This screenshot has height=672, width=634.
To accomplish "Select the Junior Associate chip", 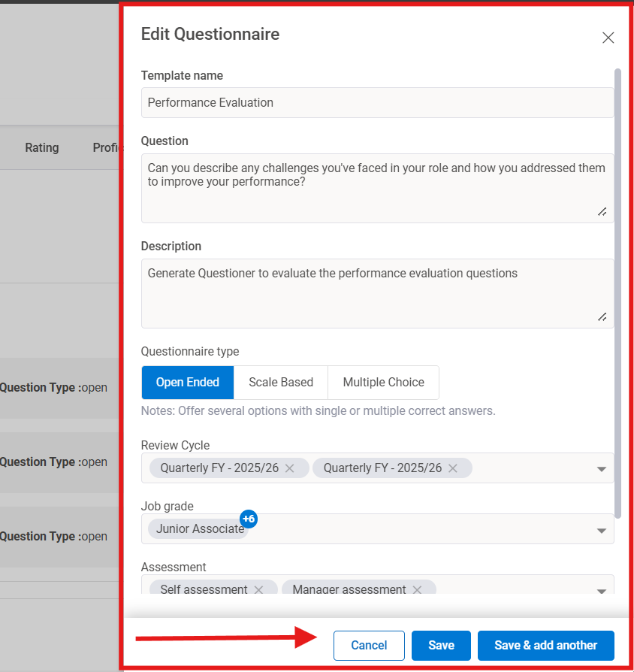I will coord(195,528).
